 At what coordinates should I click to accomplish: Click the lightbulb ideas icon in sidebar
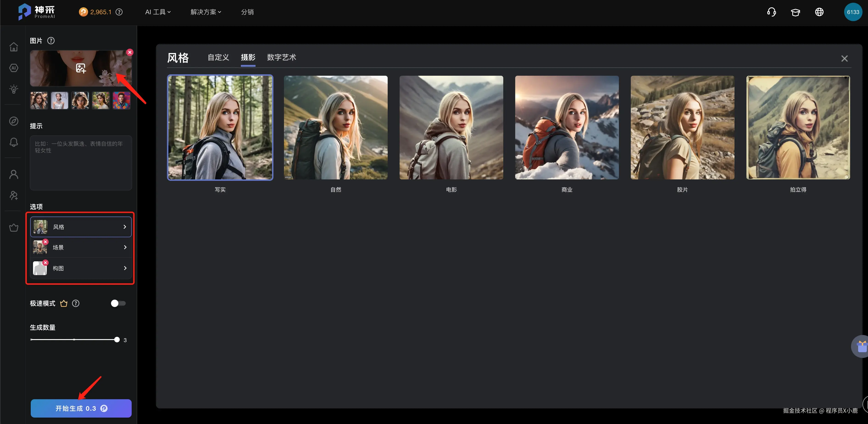(x=14, y=89)
